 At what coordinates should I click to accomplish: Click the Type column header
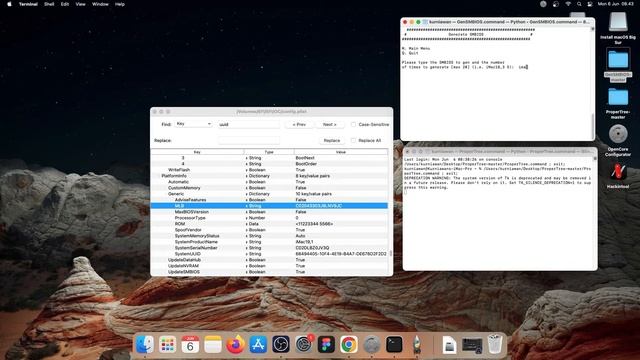[x=269, y=152]
